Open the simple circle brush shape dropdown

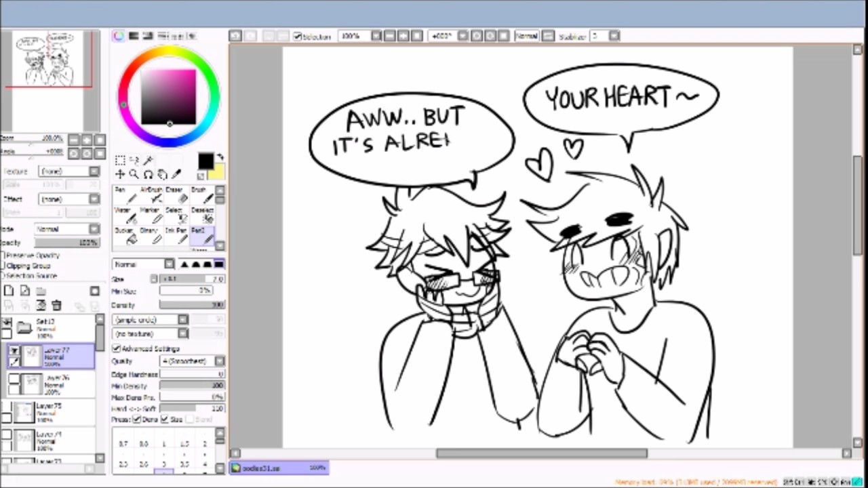151,320
